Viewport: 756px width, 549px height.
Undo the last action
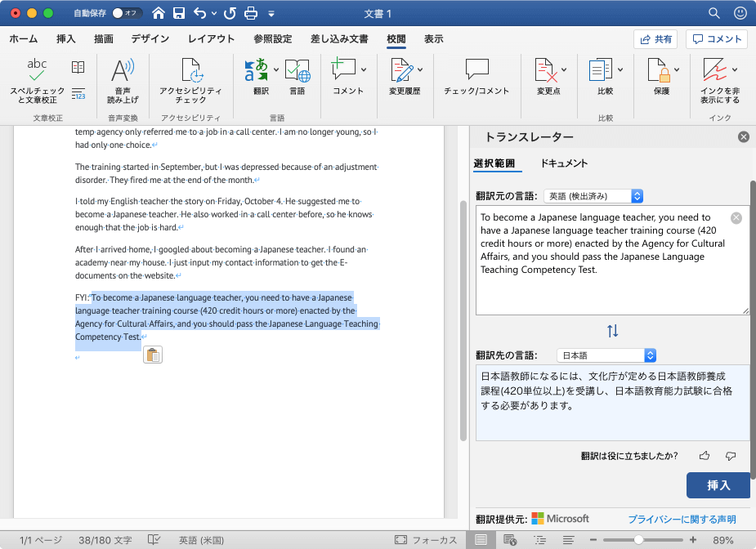click(x=199, y=13)
